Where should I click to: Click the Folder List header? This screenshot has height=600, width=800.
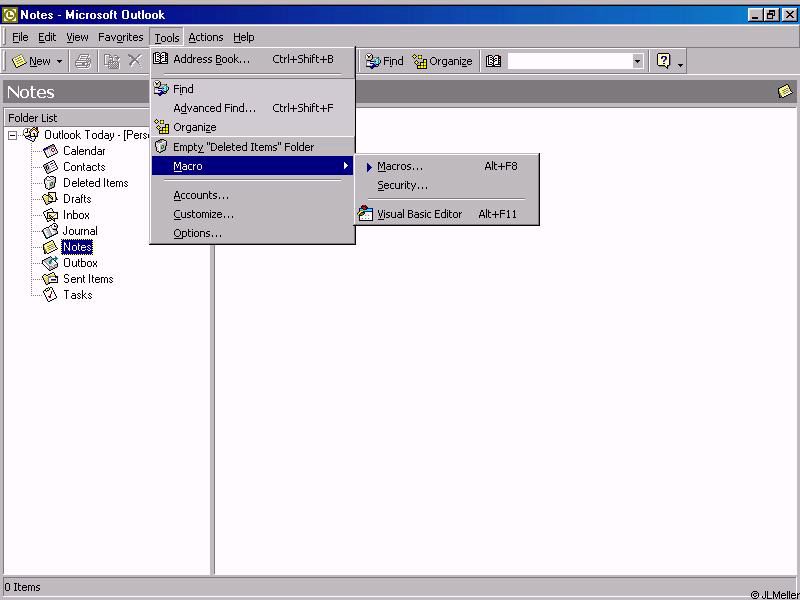(33, 118)
